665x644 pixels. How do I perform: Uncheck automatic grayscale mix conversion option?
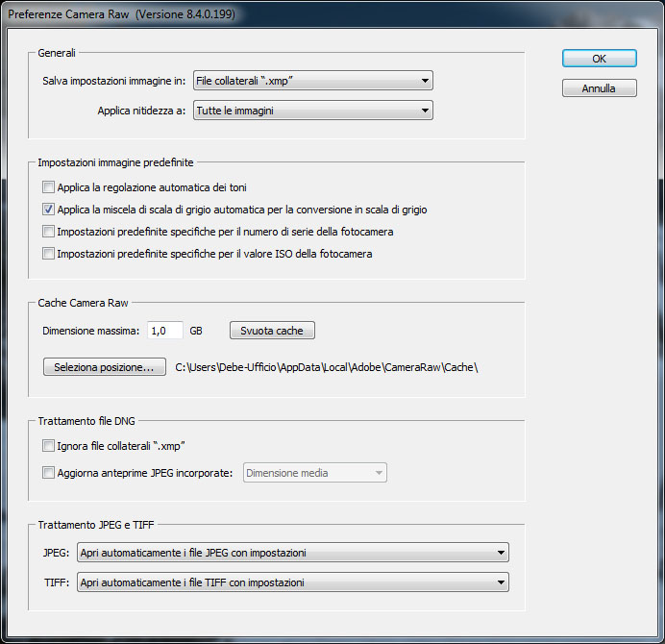[49, 210]
